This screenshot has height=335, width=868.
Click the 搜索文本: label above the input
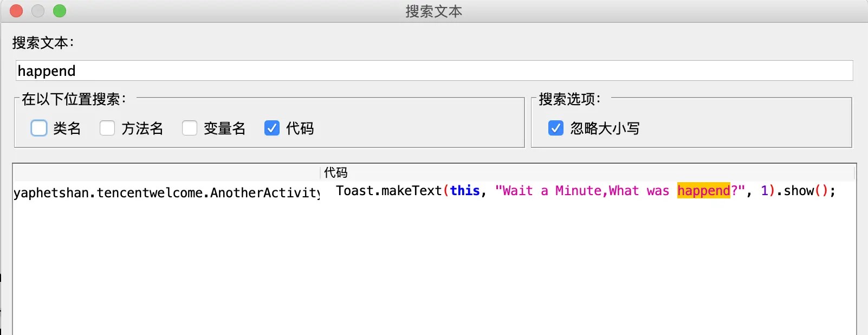point(43,42)
